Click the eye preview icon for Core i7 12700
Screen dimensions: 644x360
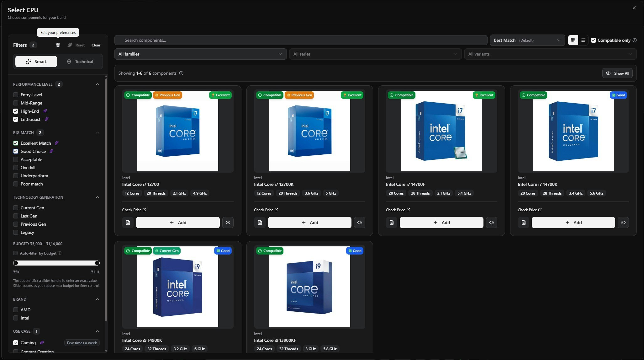(228, 223)
